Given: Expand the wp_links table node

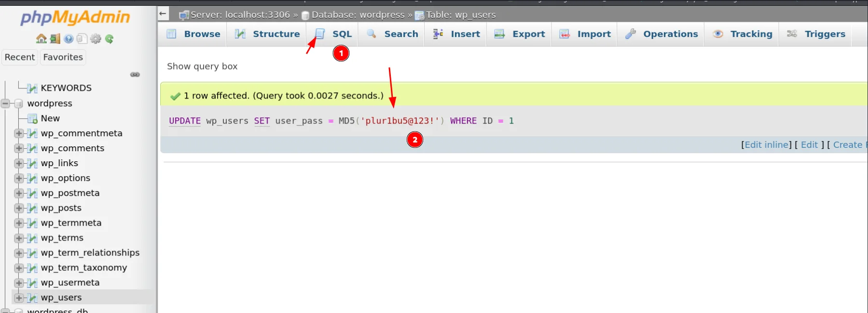Looking at the screenshot, I should tap(19, 163).
